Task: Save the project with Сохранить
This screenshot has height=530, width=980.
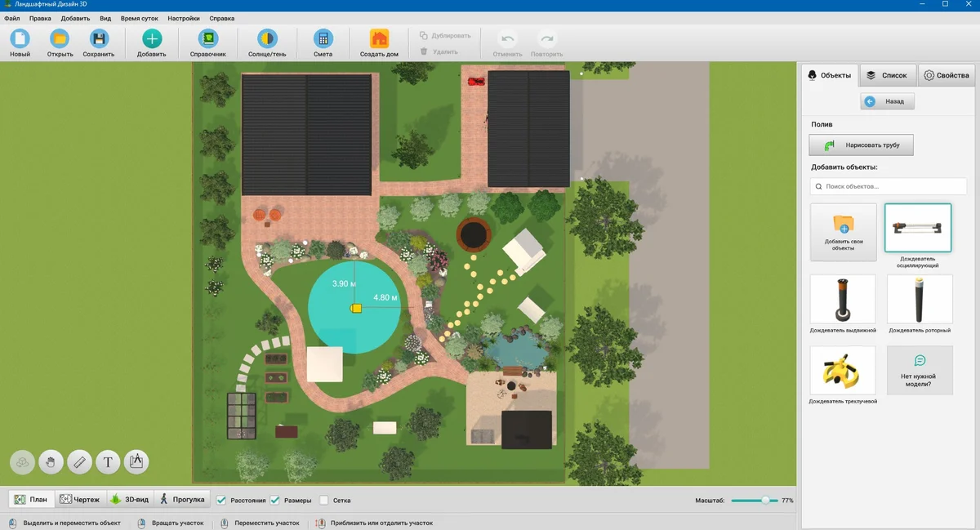Action: point(98,42)
